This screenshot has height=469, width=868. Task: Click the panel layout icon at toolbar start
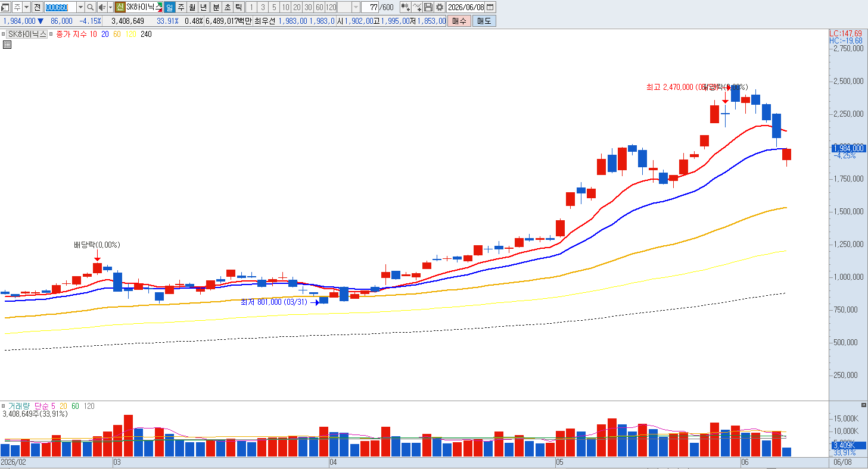(6, 7)
